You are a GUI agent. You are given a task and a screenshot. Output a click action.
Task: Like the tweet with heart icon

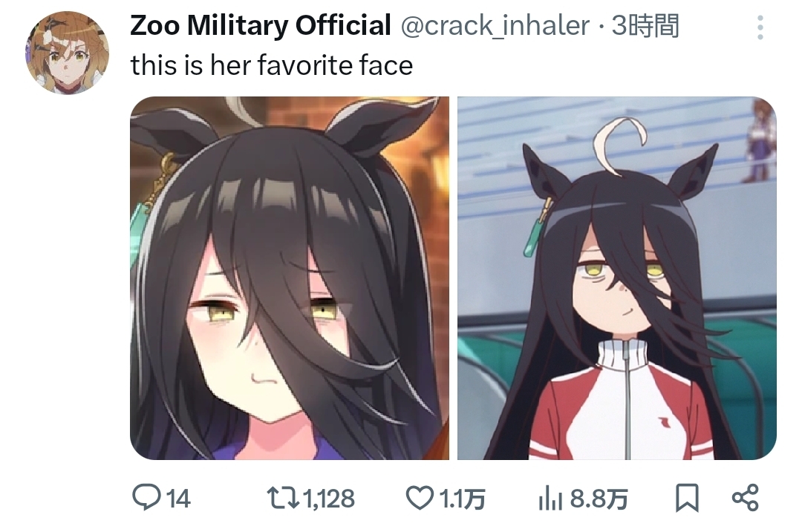[x=420, y=498]
